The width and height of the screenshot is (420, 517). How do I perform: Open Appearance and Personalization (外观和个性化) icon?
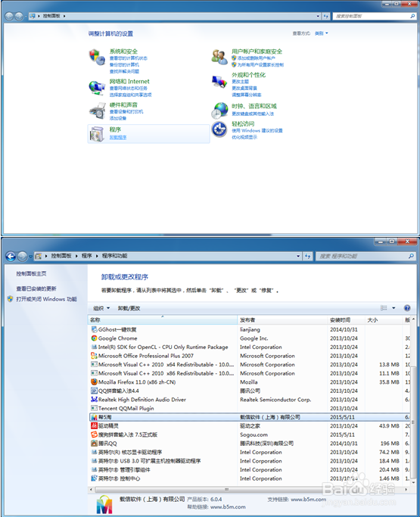click(x=219, y=82)
